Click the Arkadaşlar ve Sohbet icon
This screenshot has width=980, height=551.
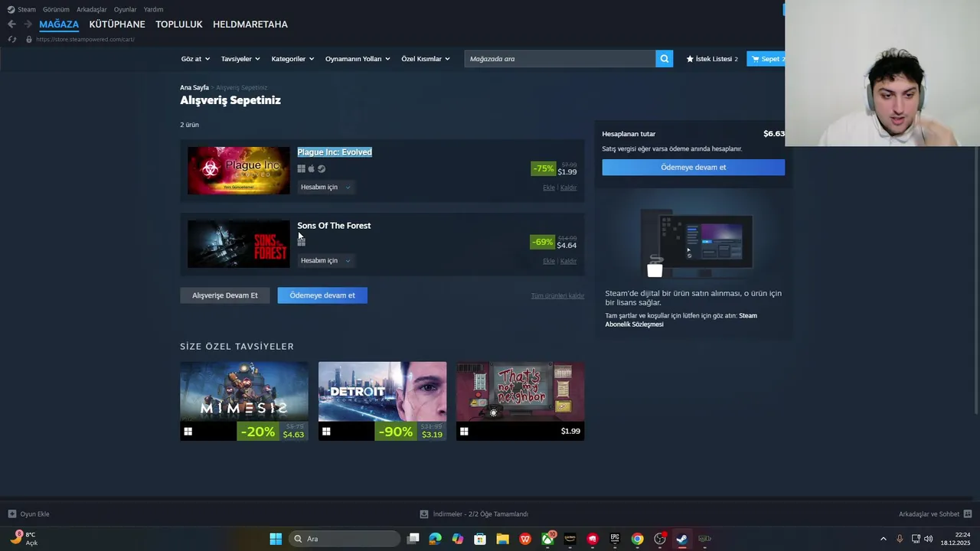pos(968,514)
